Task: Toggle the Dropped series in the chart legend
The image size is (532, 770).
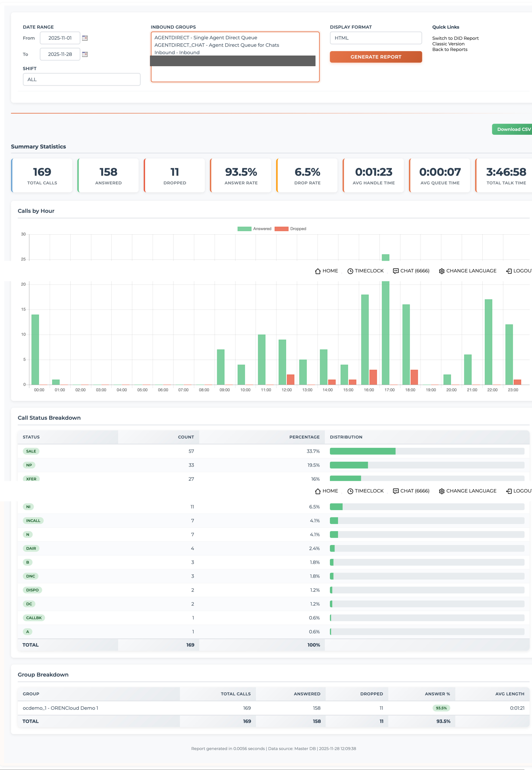Action: (x=298, y=229)
